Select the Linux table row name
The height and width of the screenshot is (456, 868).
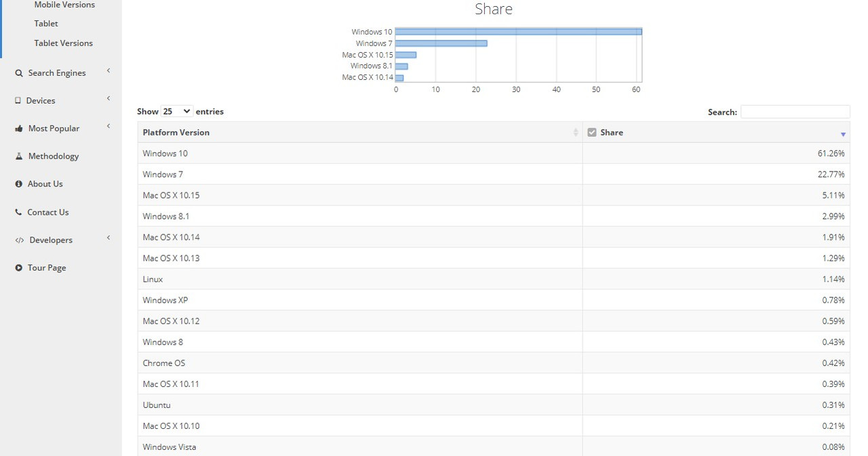pyautogui.click(x=153, y=280)
